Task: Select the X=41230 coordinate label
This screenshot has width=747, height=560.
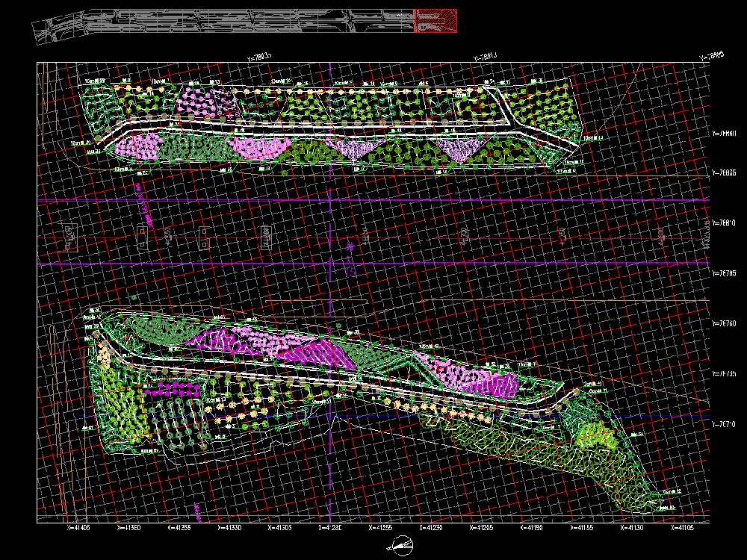Action: point(430,528)
